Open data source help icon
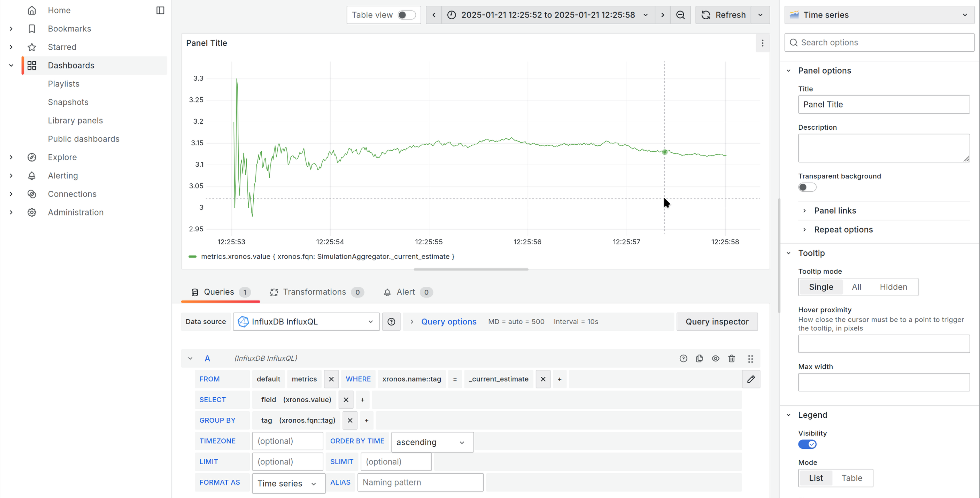This screenshot has width=980, height=498. [x=391, y=322]
